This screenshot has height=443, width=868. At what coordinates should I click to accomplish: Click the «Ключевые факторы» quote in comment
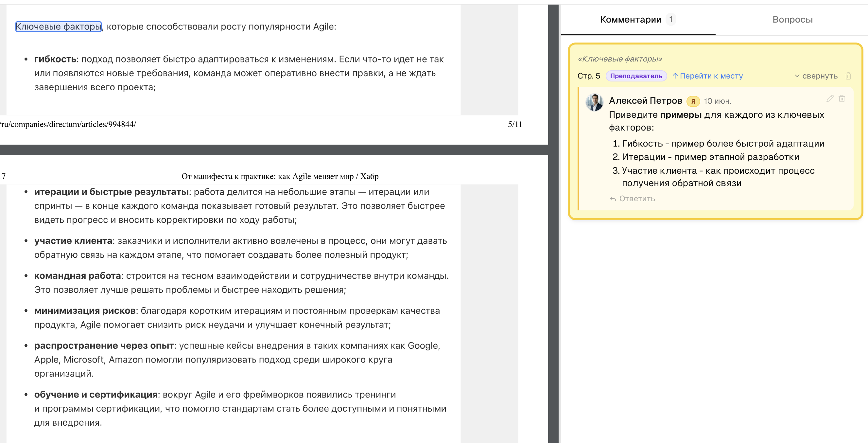coord(620,59)
